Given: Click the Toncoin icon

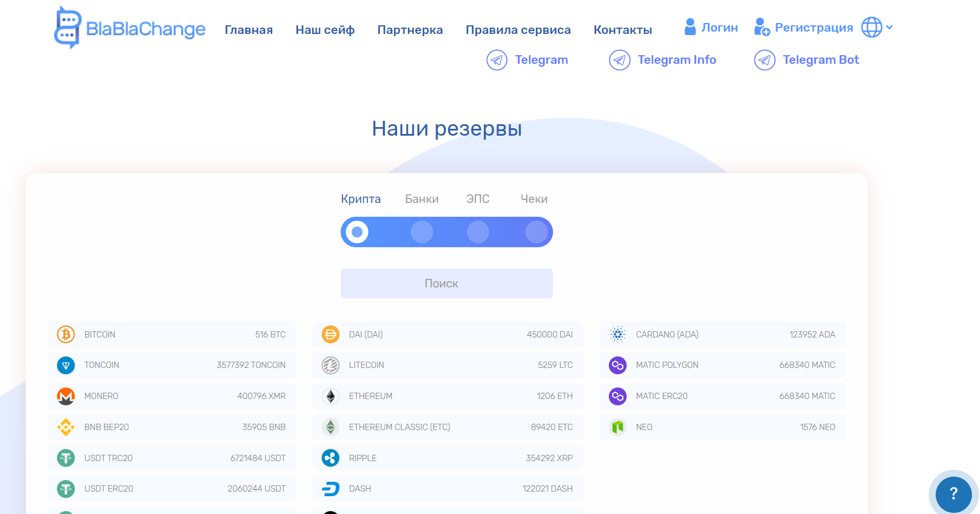Looking at the screenshot, I should coord(66,365).
